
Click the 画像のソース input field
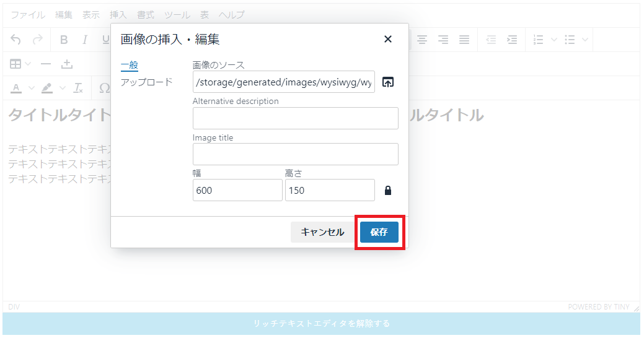click(x=284, y=82)
